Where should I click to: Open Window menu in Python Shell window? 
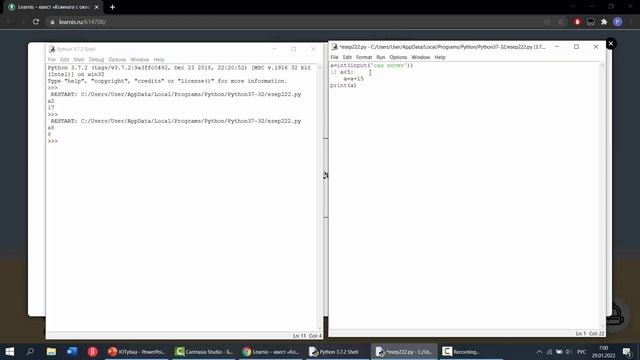pyautogui.click(x=140, y=60)
